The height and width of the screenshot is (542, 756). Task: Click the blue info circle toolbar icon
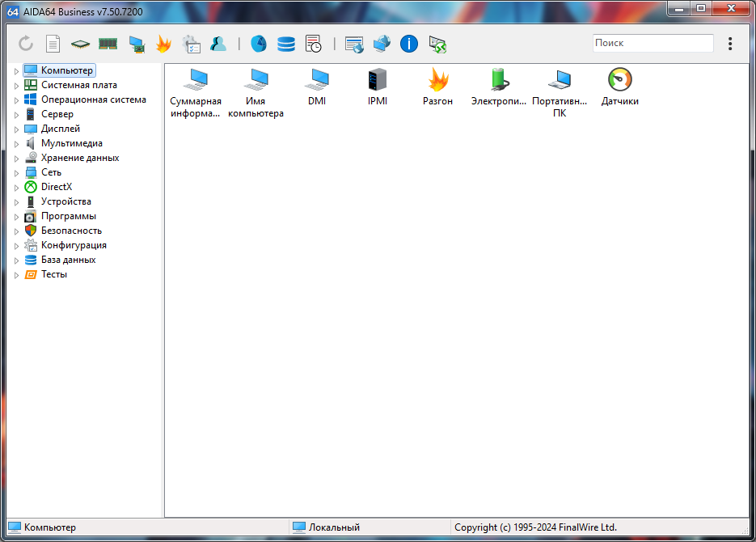[x=409, y=44]
